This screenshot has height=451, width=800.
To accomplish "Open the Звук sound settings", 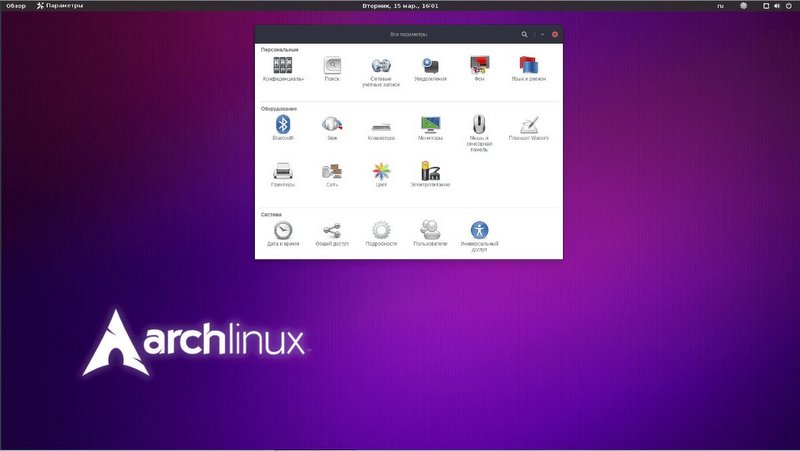I will point(332,128).
